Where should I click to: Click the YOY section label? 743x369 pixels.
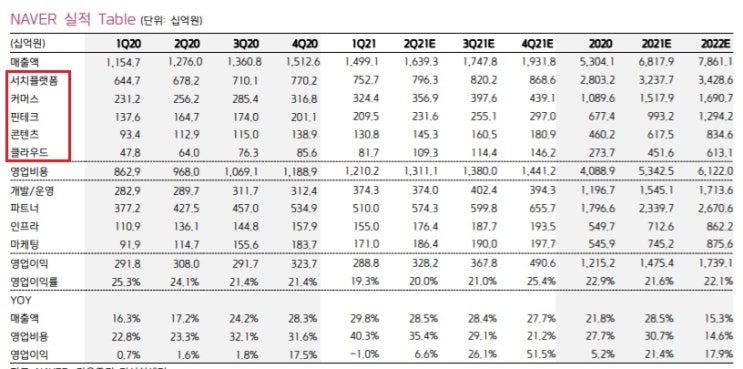click(x=20, y=300)
